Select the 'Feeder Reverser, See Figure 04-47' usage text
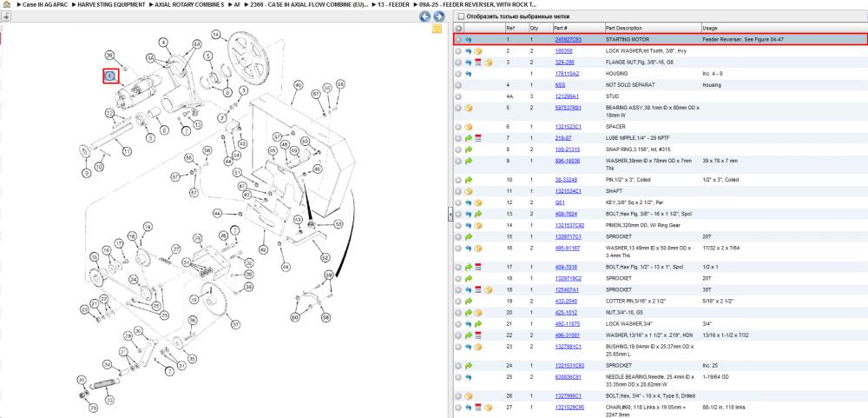 point(743,40)
